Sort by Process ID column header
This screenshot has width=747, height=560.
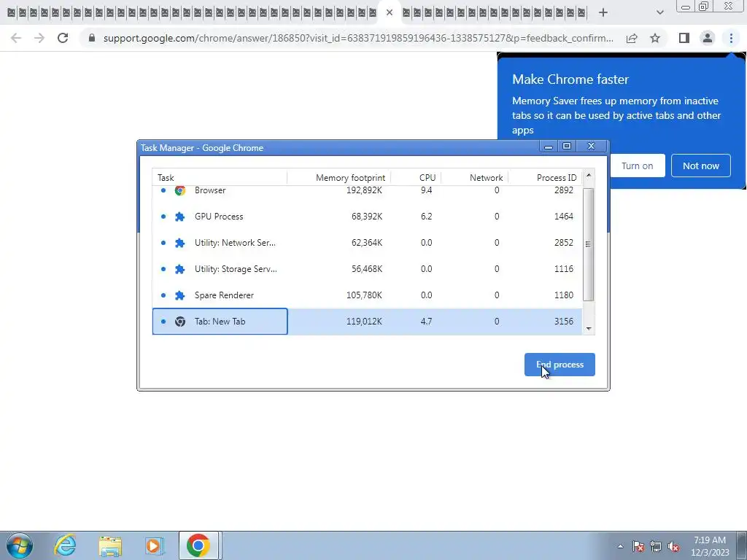tap(545, 178)
